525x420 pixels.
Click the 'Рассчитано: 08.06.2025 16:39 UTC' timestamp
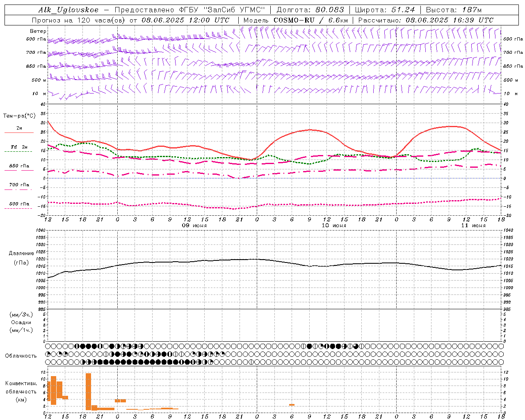click(x=426, y=20)
